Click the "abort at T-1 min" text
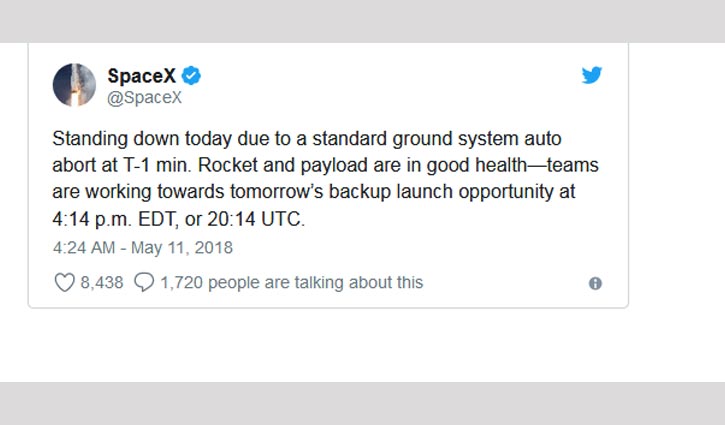The width and height of the screenshot is (725, 425). 122,165
